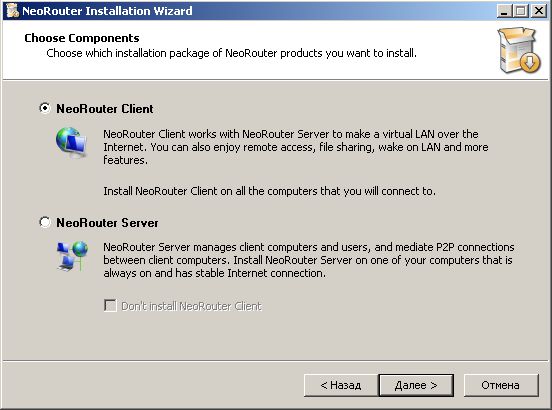Close the NeoRouter Installation Wizard window
552x410 pixels.
point(539,11)
